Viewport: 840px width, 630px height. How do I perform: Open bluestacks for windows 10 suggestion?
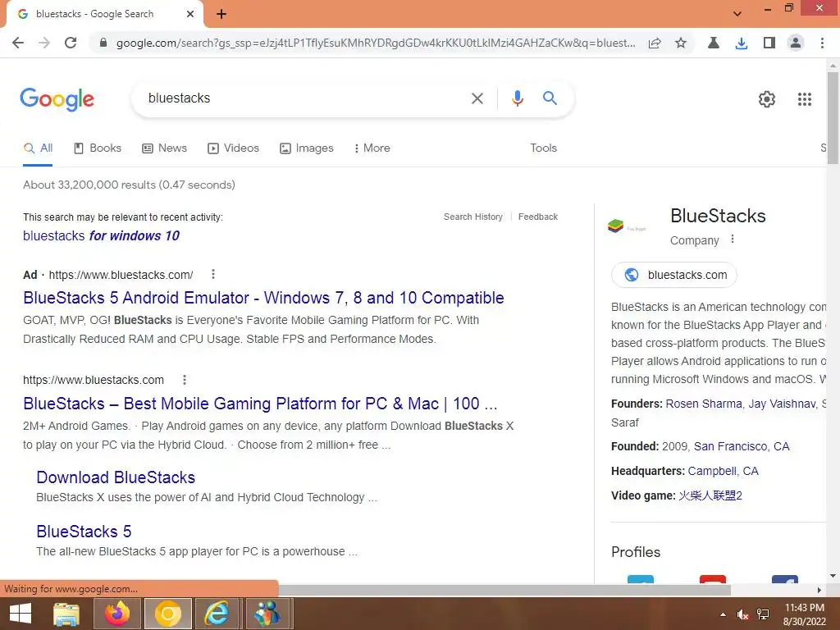pos(101,235)
